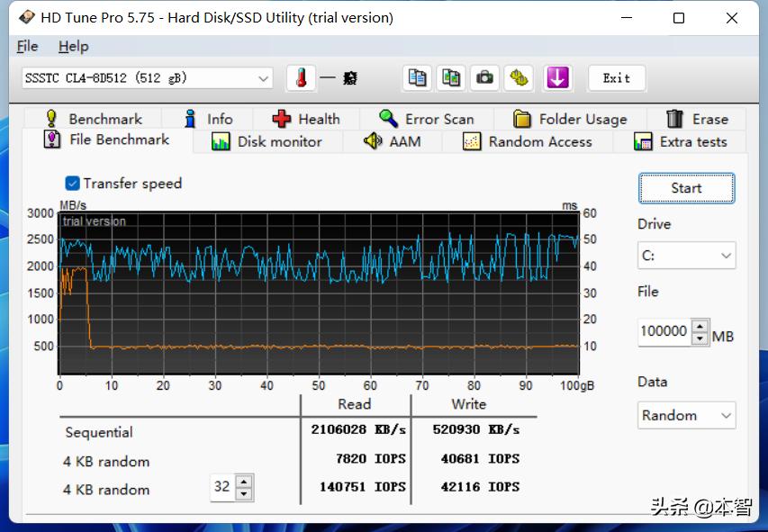This screenshot has width=768, height=532.
Task: Decrease file size with down stepper arrow
Action: 700,338
